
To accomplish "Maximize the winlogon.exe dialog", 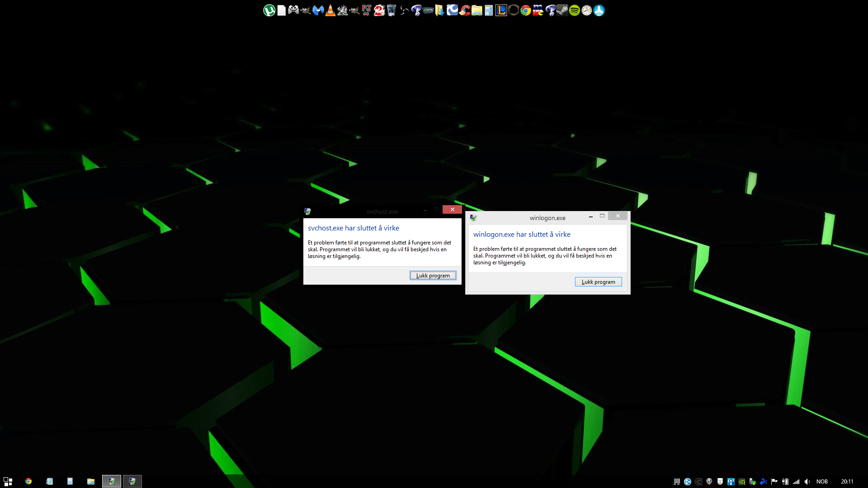I will [602, 216].
